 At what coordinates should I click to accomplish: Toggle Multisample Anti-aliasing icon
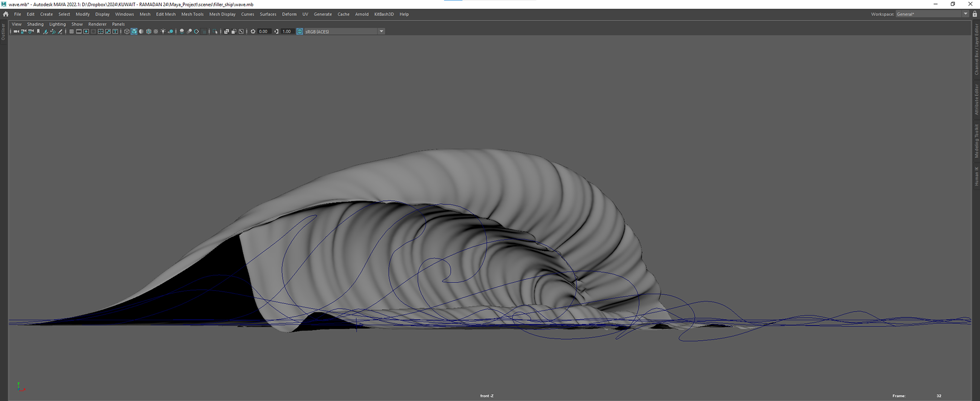tap(197, 32)
